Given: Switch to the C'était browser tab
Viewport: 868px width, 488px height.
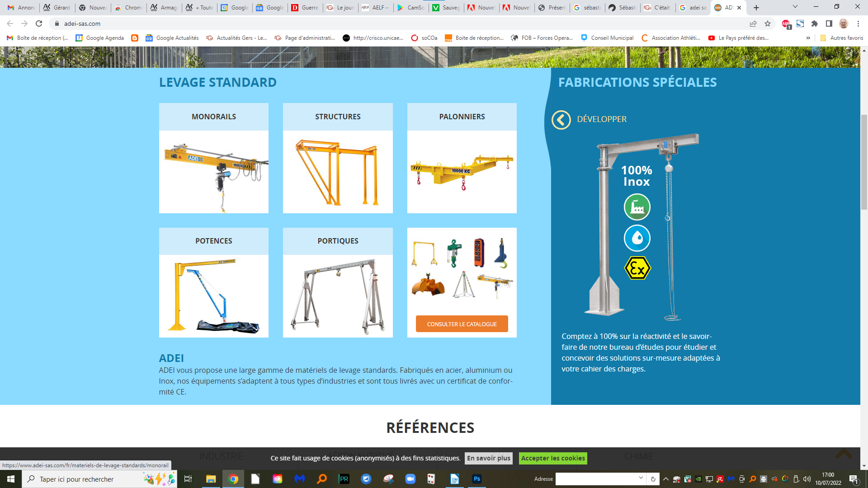Looking at the screenshot, I should [x=658, y=8].
